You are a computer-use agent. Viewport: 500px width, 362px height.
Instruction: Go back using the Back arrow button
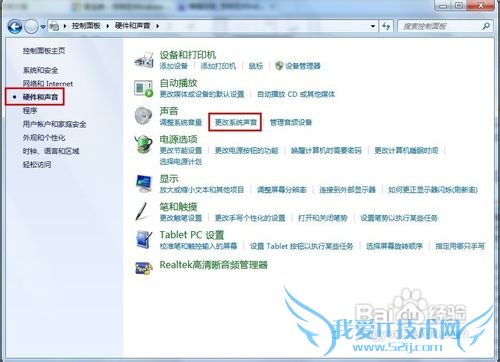tap(15, 26)
